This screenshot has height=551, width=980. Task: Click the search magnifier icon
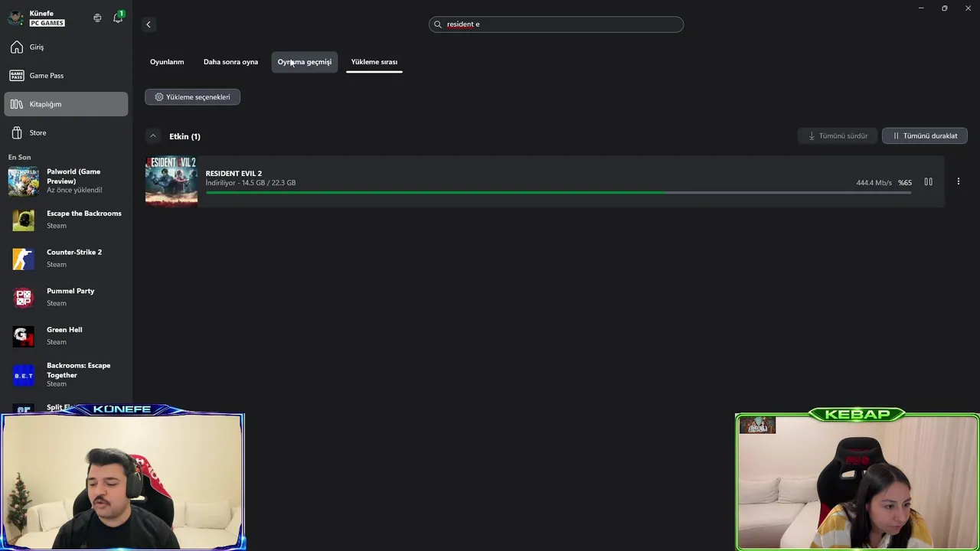point(438,24)
